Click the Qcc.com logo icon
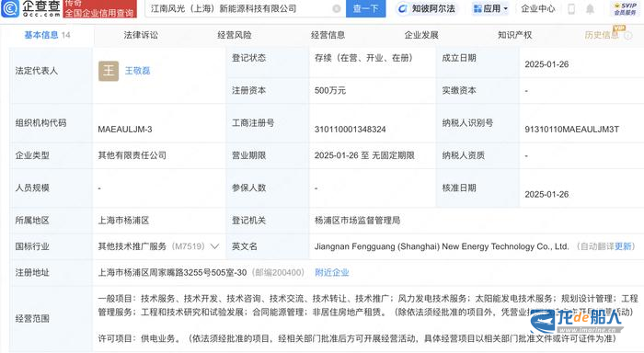 pos(10,8)
